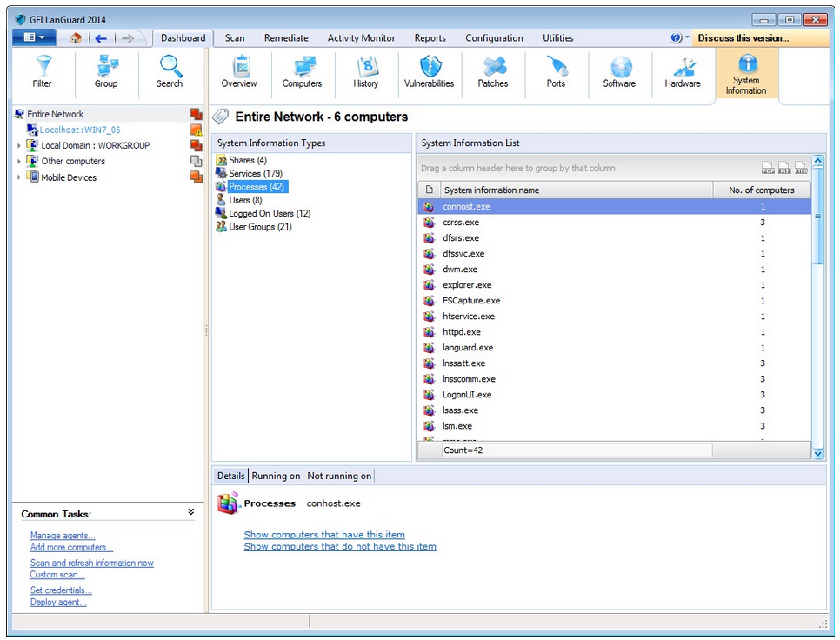This screenshot has height=640, width=840.
Task: Open the Add more computers link
Action: coord(71,547)
